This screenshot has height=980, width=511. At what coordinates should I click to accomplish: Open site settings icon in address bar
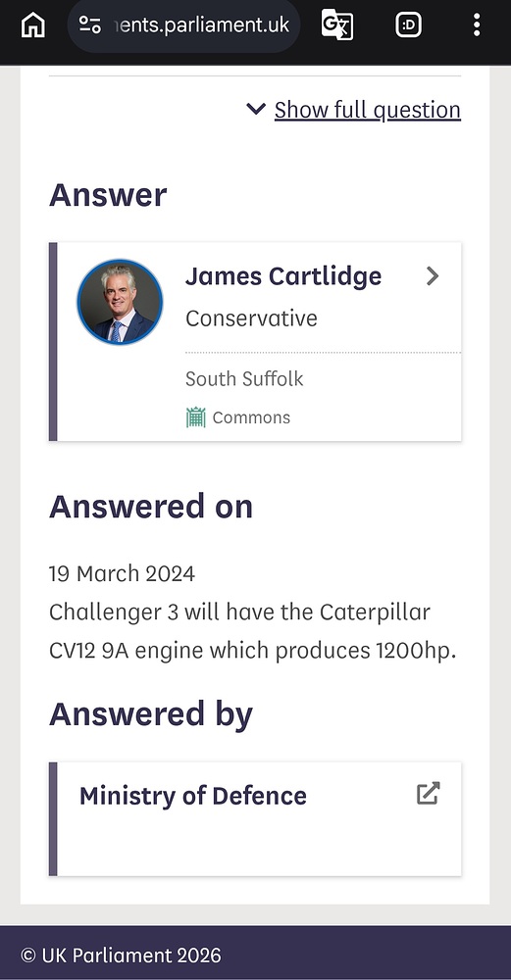(90, 25)
